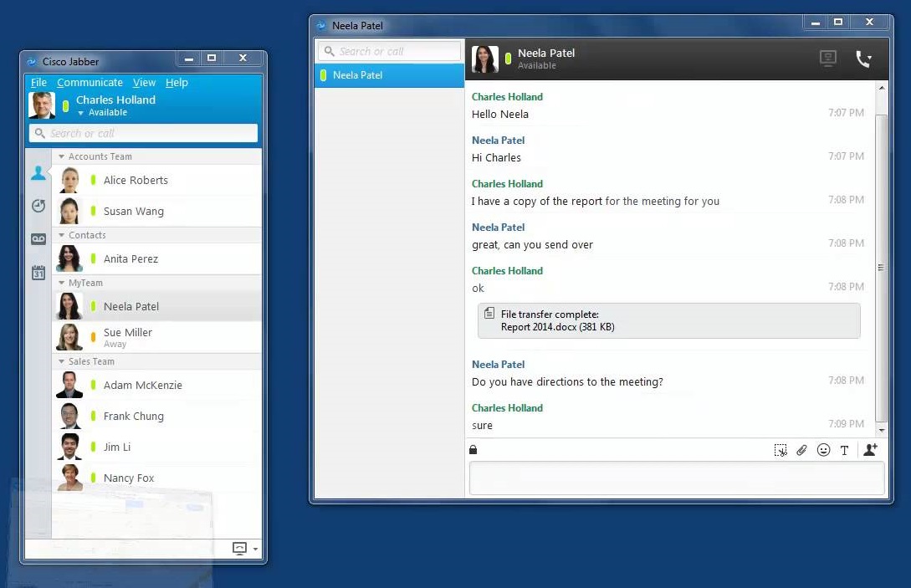Viewport: 911px width, 588px height.
Task: Select contact Anita Perez
Action: click(x=157, y=259)
